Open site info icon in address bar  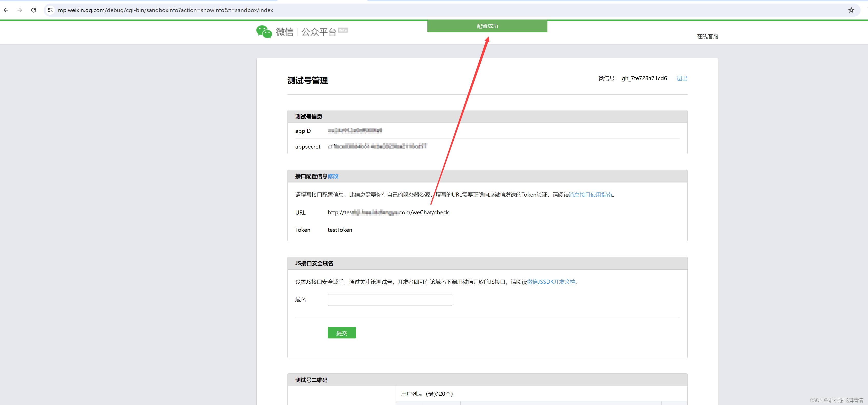(50, 10)
